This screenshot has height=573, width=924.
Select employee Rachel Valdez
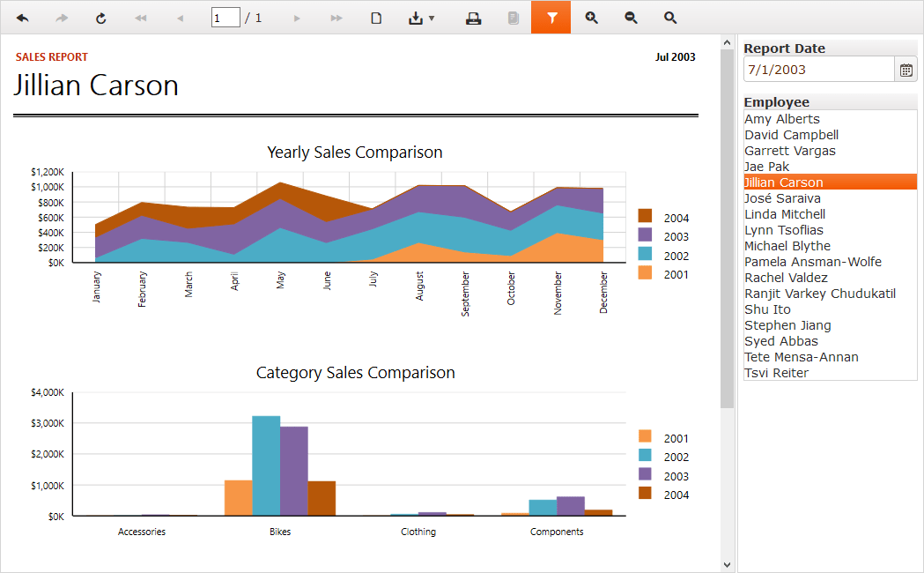coord(831,278)
